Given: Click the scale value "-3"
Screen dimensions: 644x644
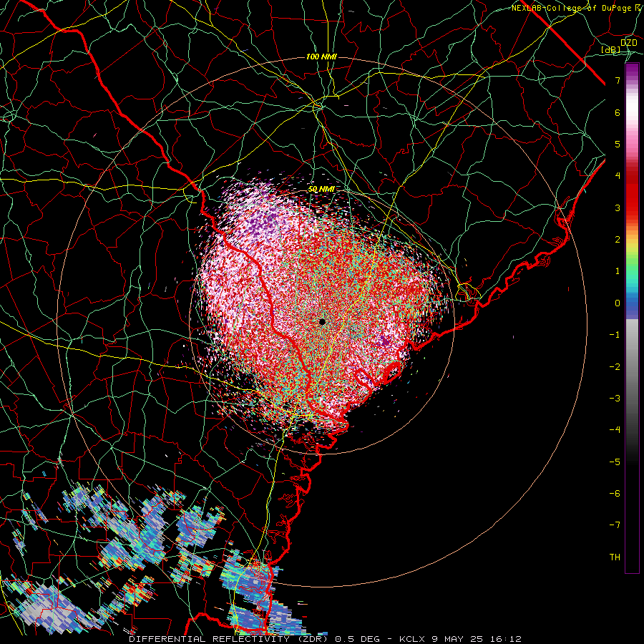Looking at the screenshot, I should pyautogui.click(x=615, y=399).
